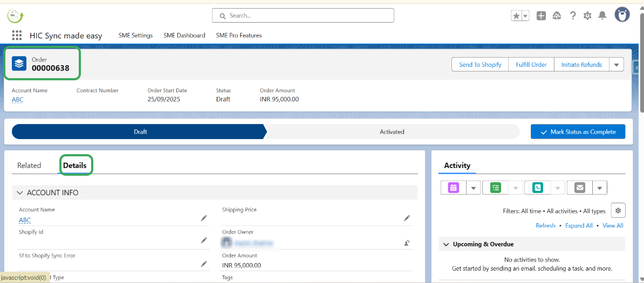Open dropdown next to Log a Call icon

[x=558, y=188]
